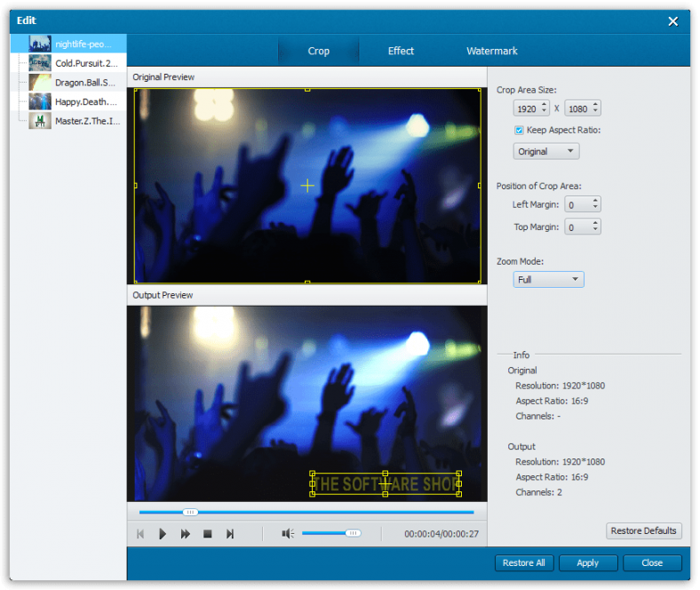Click the file name Cold.Pursuit.2...
The image size is (700, 590).
[x=86, y=63]
